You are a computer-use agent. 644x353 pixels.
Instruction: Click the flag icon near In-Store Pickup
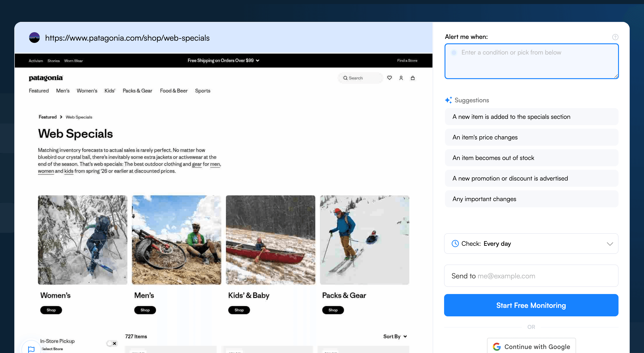point(31,349)
